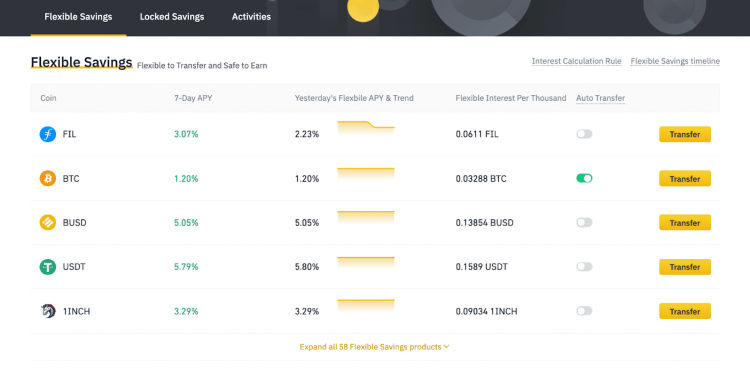The image size is (750, 375).
Task: Disable Auto Transfer for BTC
Action: 584,178
